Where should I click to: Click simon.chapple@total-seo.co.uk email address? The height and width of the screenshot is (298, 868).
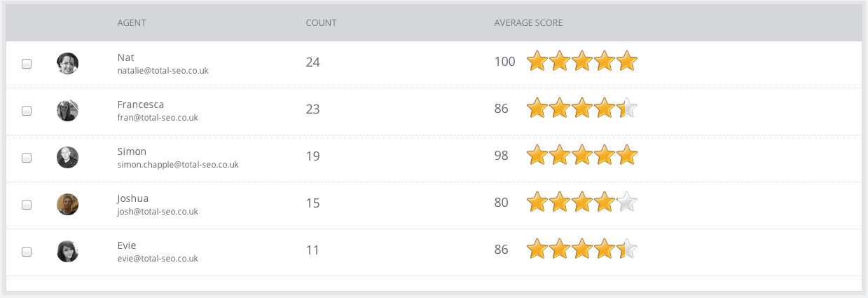pyautogui.click(x=178, y=165)
